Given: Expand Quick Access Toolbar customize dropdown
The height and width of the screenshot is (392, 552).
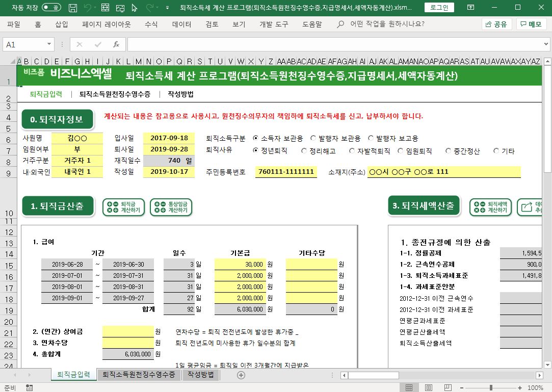Looking at the screenshot, I should [x=167, y=8].
